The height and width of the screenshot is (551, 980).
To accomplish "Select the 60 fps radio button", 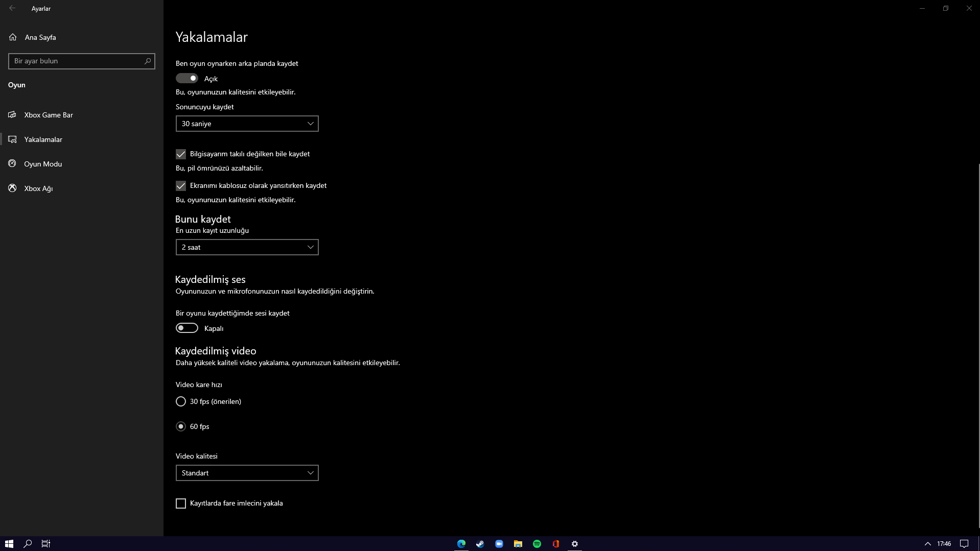I will coord(181,426).
